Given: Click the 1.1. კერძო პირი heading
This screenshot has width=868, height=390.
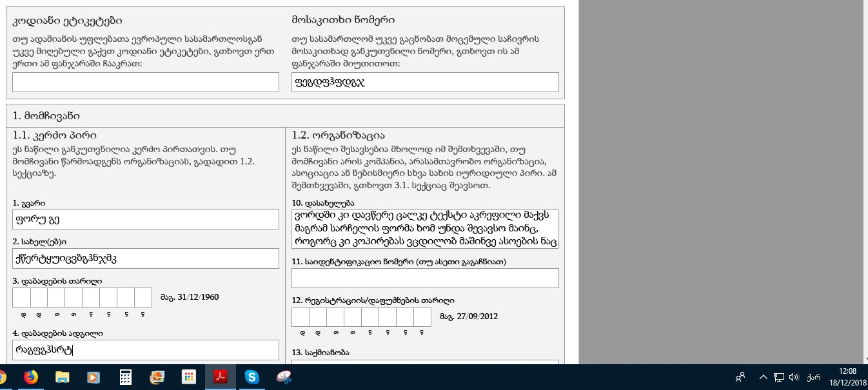Looking at the screenshot, I should click(54, 135).
